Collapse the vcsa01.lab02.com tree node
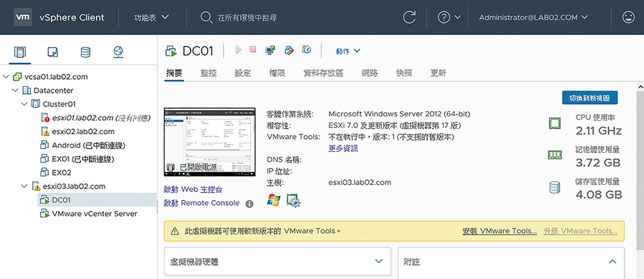Screen dimensions: 644x279 (x=6, y=77)
